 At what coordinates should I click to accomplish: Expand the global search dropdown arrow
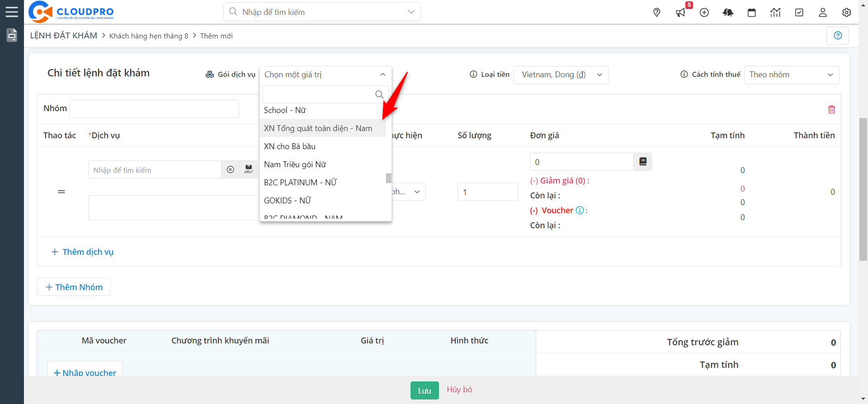pos(411,12)
